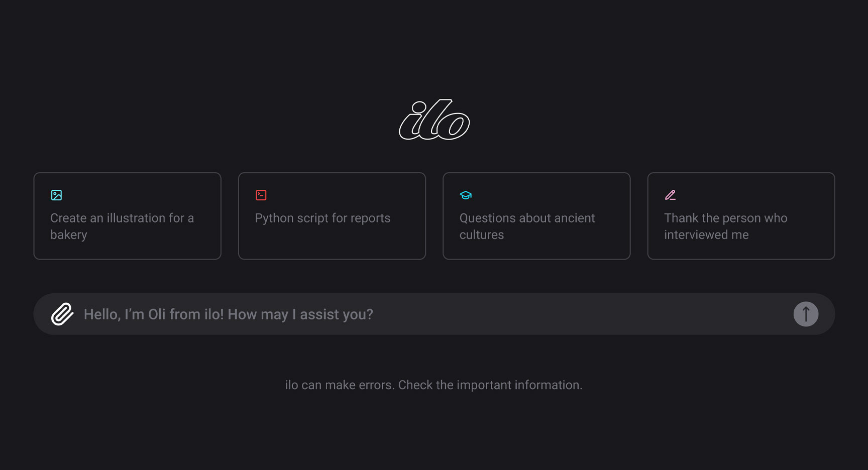Click the image icon on bakery card
Screen dimensions: 868x470
pos(56,195)
